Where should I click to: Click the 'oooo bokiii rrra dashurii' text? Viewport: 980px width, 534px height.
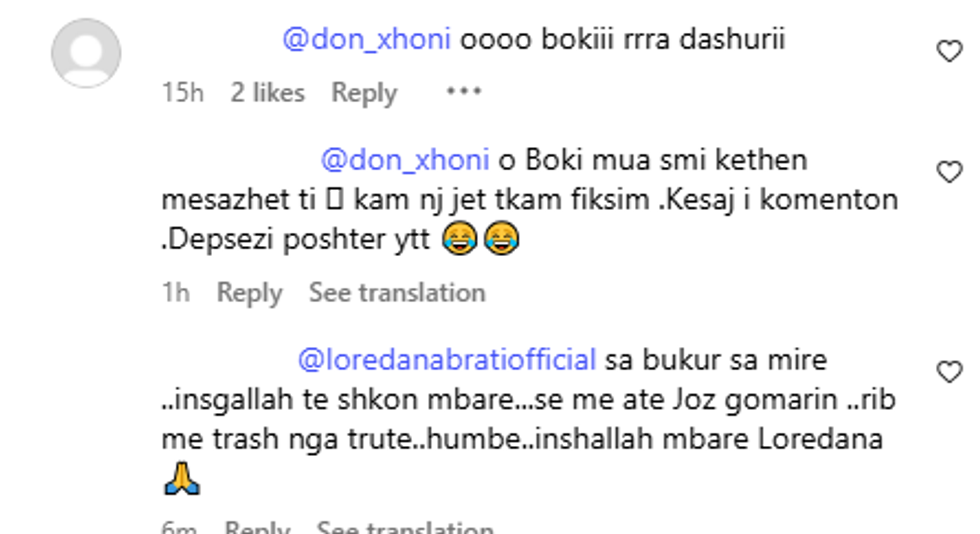(x=622, y=40)
